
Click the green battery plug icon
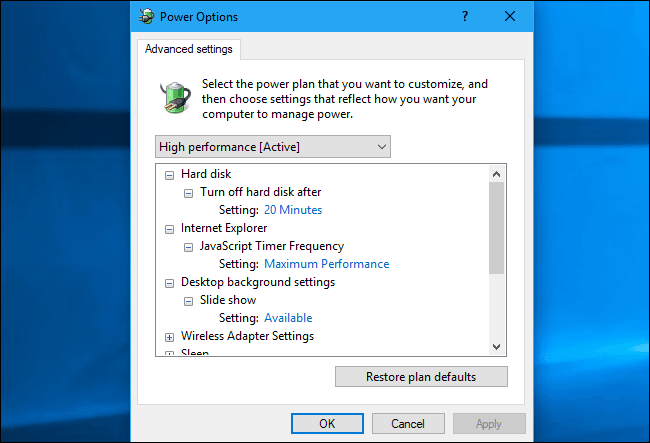[x=175, y=97]
